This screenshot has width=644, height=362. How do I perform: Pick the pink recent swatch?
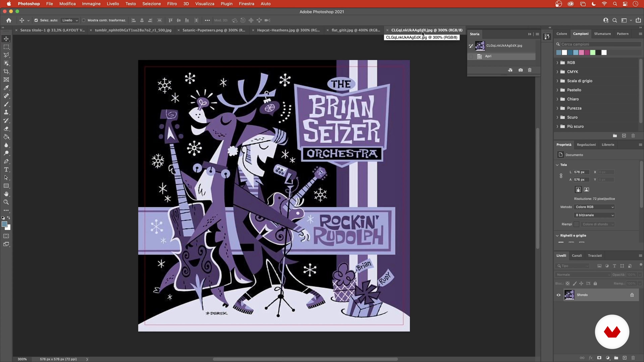[x=581, y=52]
